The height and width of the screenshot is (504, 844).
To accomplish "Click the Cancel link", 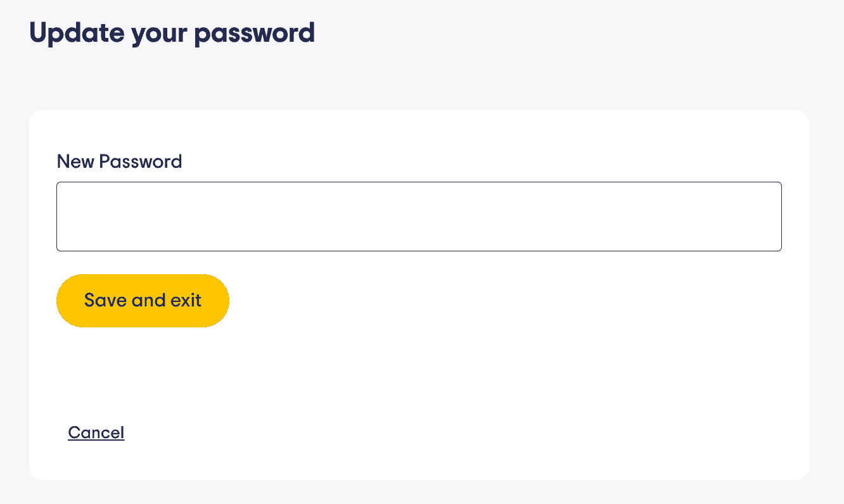I will point(96,432).
